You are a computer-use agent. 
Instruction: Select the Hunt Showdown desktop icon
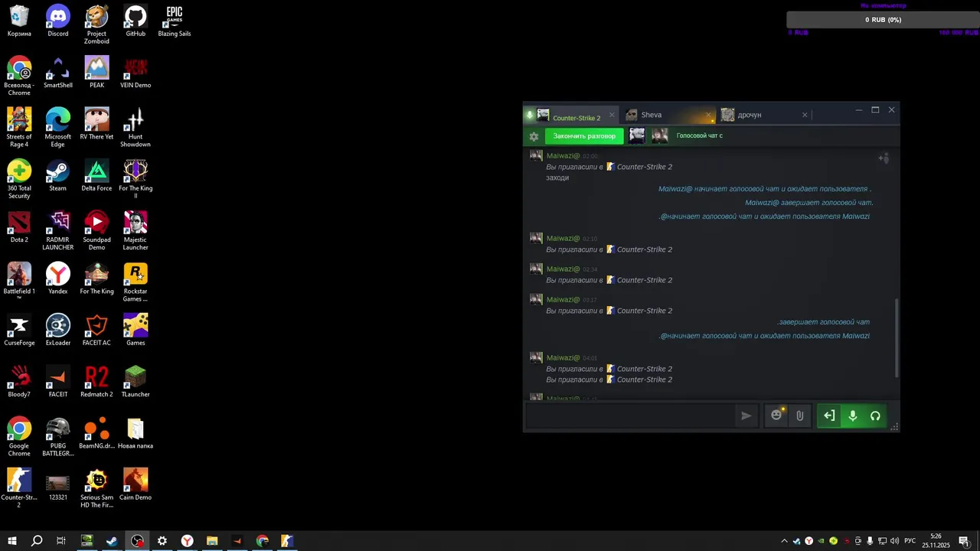point(136,127)
